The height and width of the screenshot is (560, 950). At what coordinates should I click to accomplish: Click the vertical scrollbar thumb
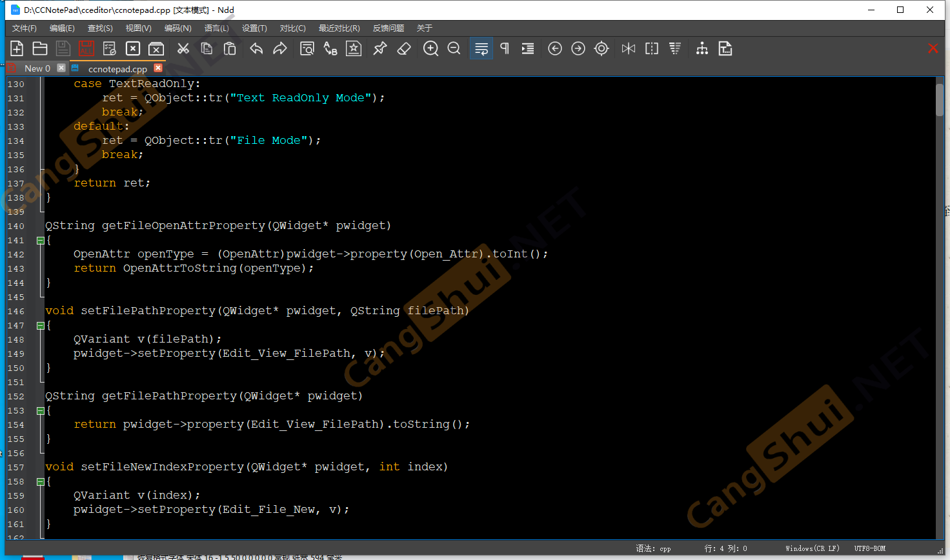(x=940, y=100)
